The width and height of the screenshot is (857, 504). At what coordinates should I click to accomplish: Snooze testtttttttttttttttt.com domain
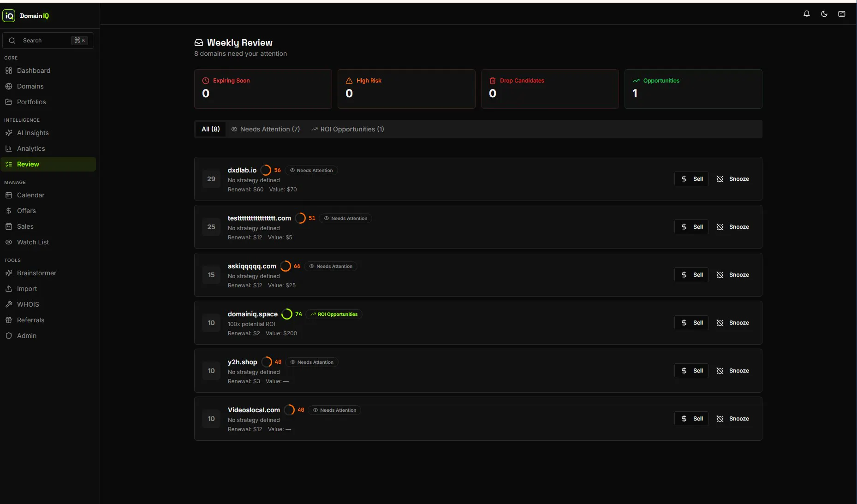coord(732,227)
